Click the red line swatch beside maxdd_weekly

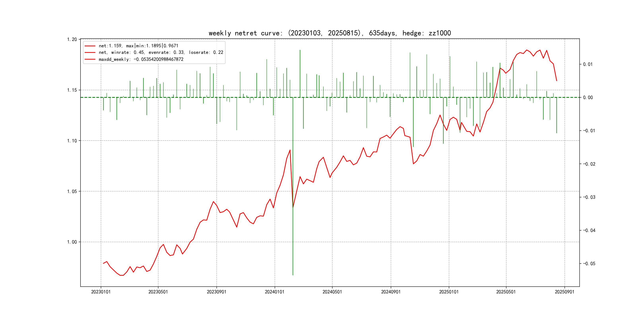click(x=90, y=59)
